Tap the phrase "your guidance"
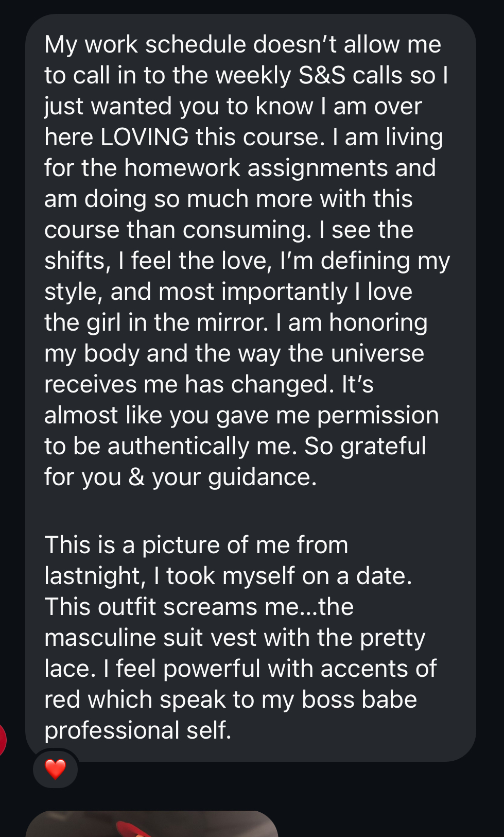This screenshot has width=504, height=837. [234, 477]
